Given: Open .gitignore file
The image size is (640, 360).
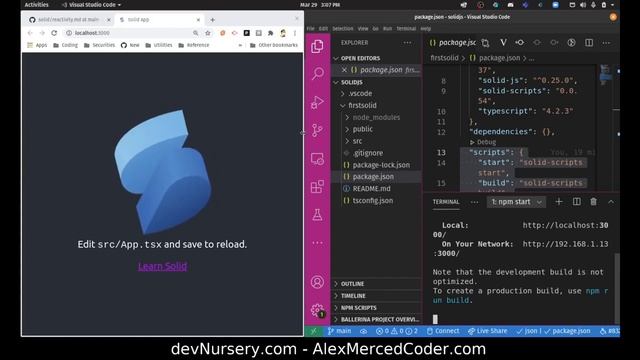Looking at the screenshot, I should point(368,153).
